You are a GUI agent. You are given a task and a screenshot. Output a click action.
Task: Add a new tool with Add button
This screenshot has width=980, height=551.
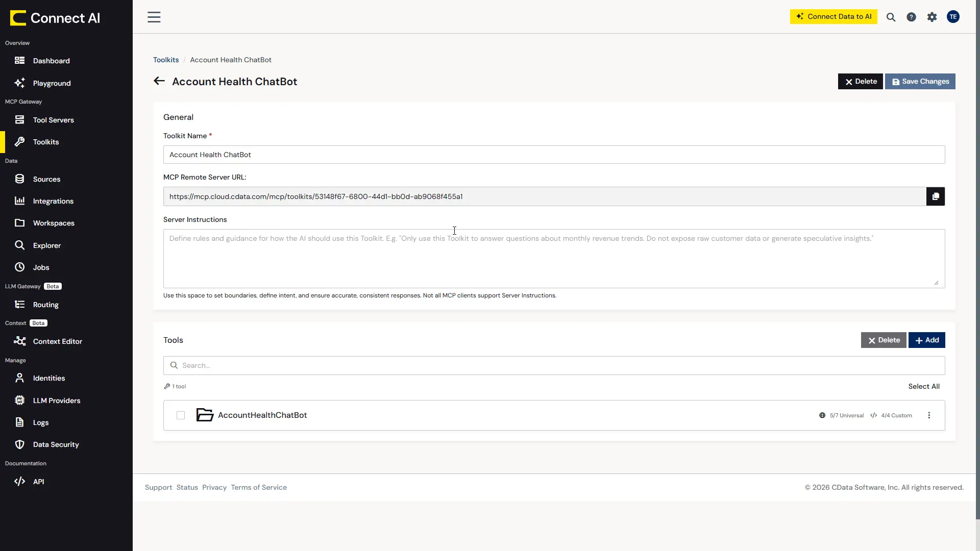coord(927,340)
